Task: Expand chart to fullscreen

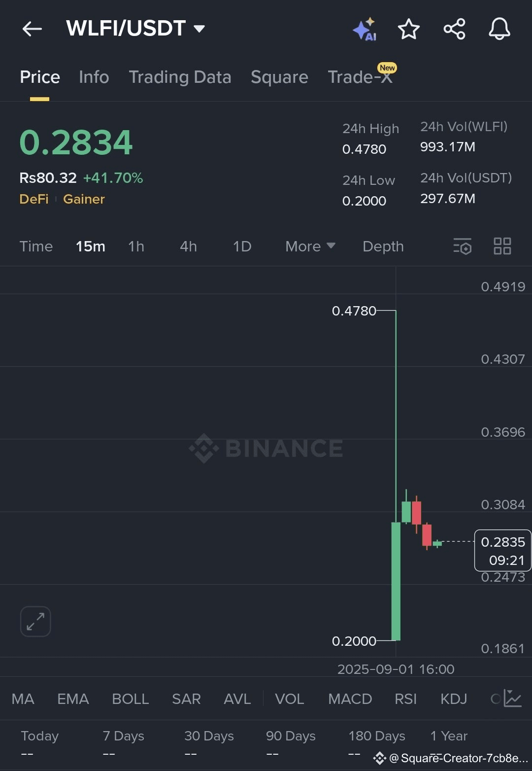Action: coord(35,621)
